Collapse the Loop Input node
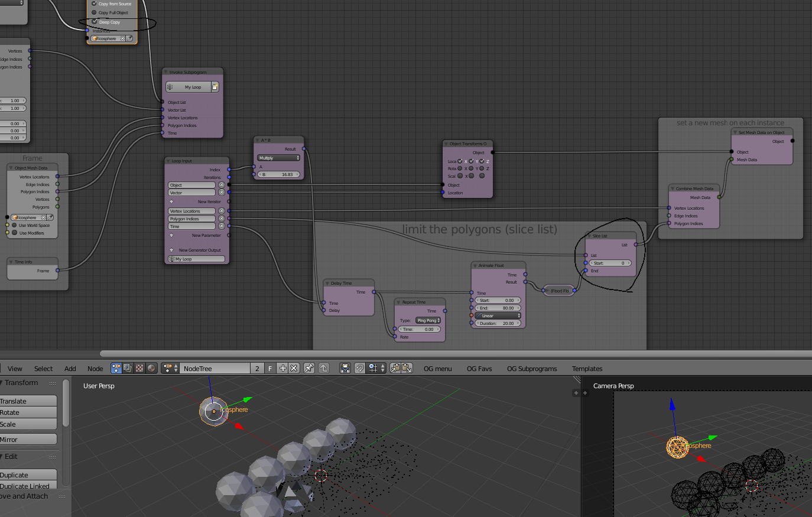 (168, 161)
